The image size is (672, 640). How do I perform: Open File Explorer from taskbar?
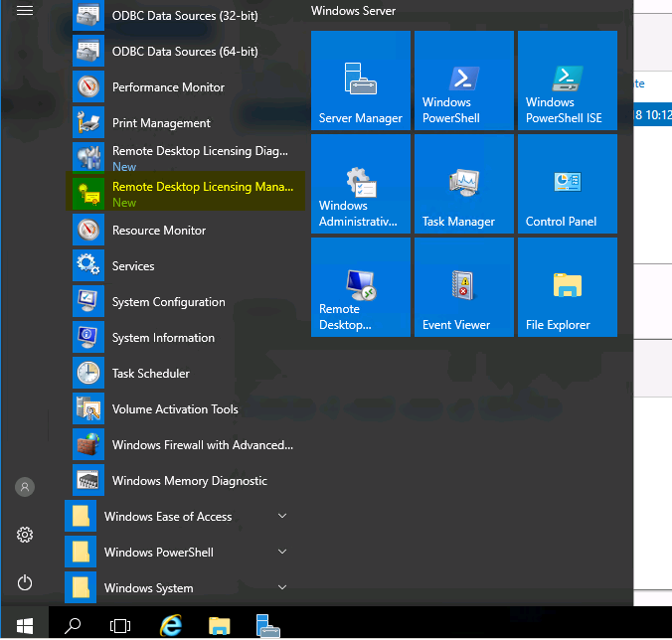click(219, 626)
